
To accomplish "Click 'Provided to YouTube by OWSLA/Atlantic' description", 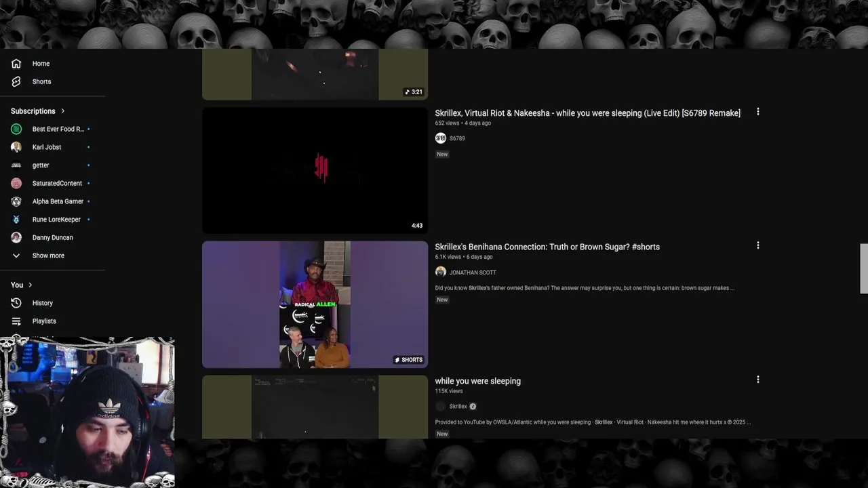I will click(593, 422).
